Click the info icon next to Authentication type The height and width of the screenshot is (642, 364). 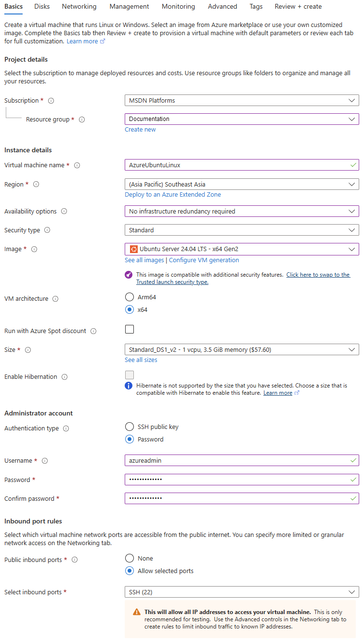pyautogui.click(x=66, y=428)
